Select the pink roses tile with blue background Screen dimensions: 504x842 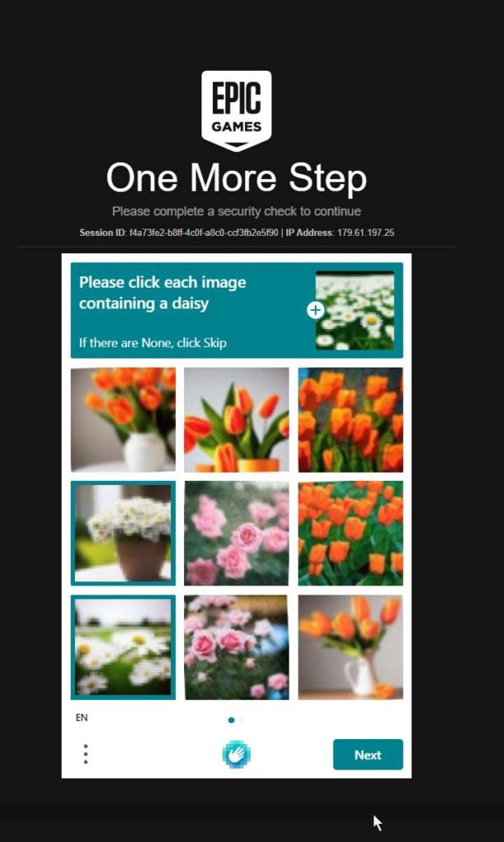tap(237, 647)
